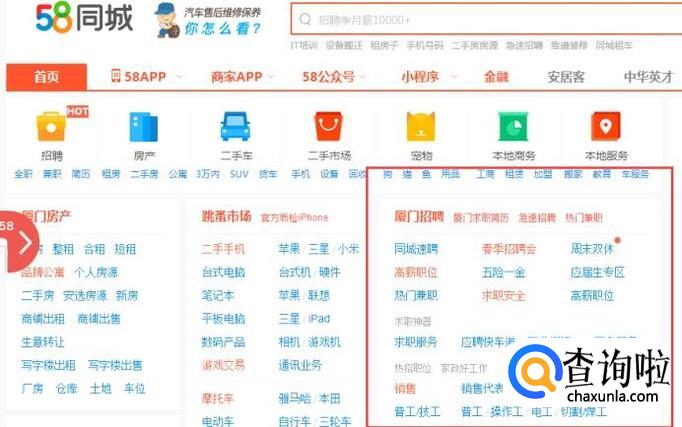Open the 本地服务 location pin icon
Screen dimensions: 682x427
pos(605,127)
